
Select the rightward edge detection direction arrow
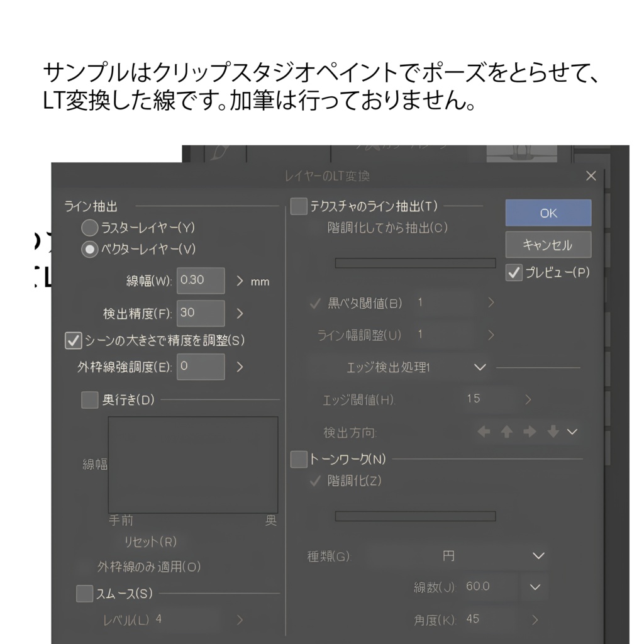(x=530, y=432)
